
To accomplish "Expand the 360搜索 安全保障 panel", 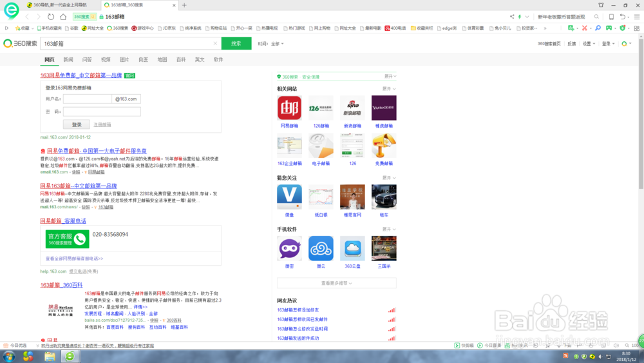I will [x=390, y=77].
